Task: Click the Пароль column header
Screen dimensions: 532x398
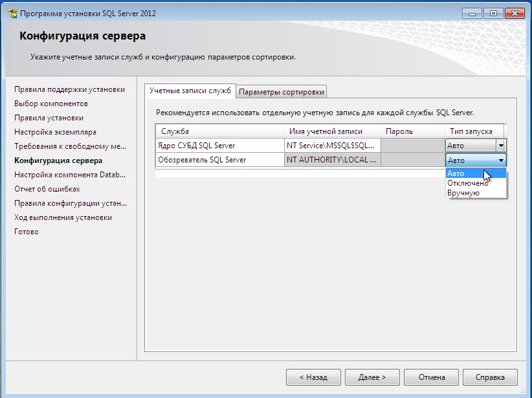Action: tap(413, 131)
